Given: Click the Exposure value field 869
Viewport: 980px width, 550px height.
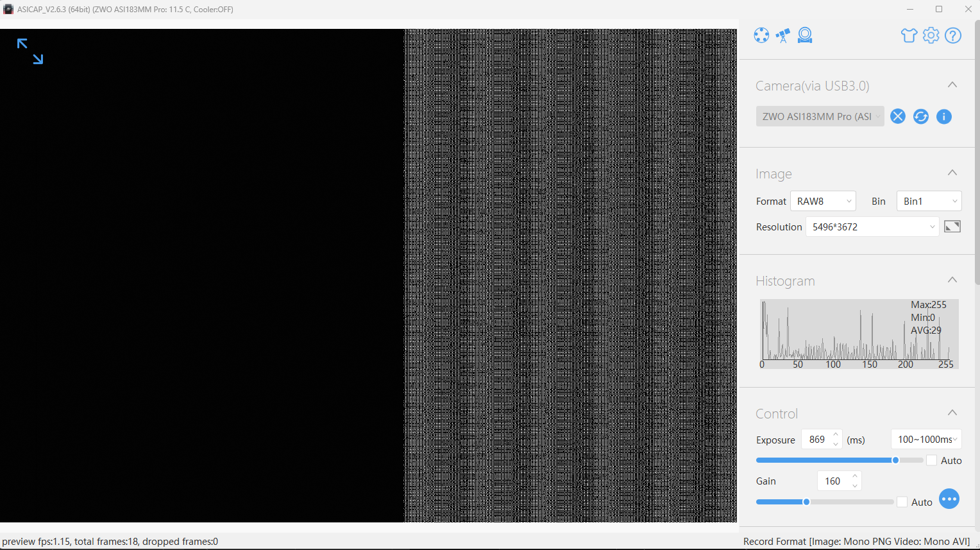Looking at the screenshot, I should pyautogui.click(x=816, y=440).
